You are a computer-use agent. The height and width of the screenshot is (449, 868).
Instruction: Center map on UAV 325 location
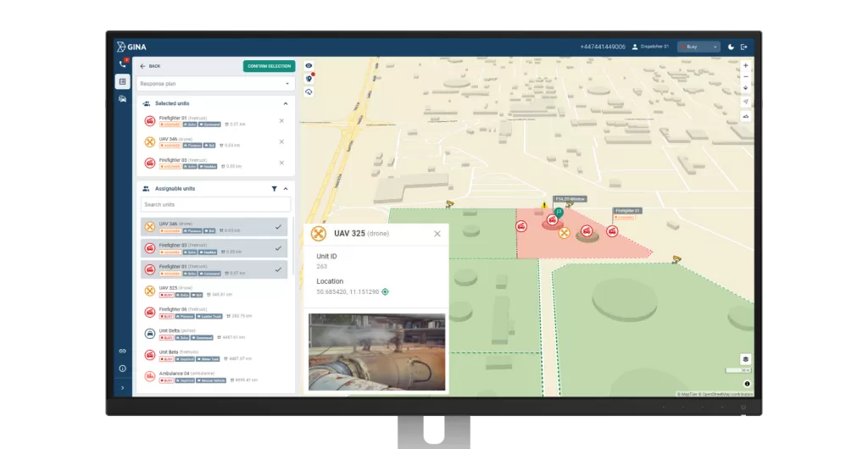point(386,292)
